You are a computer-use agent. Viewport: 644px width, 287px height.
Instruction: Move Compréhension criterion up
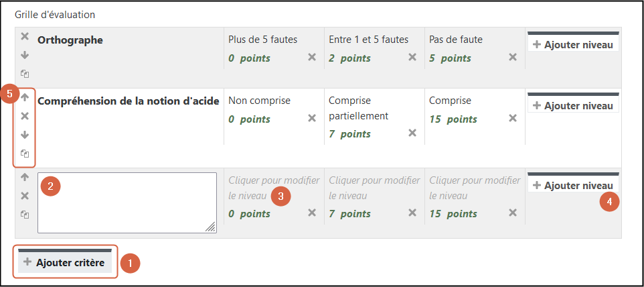coord(25,97)
